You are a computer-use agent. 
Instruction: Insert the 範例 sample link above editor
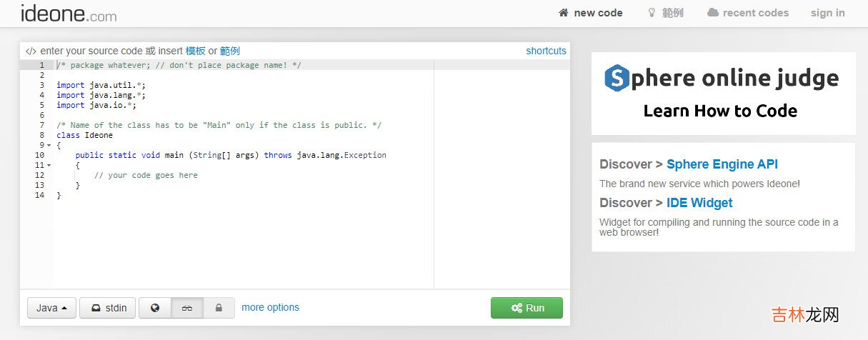(x=230, y=51)
